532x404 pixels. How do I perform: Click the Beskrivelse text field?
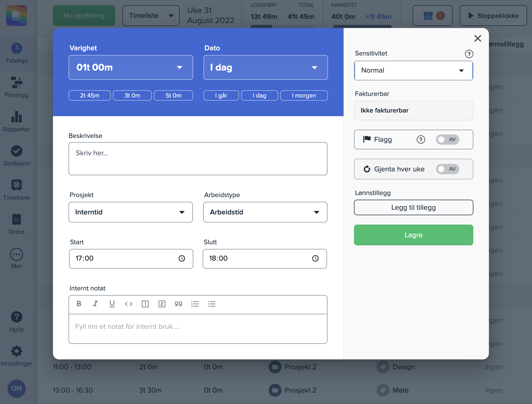[198, 159]
